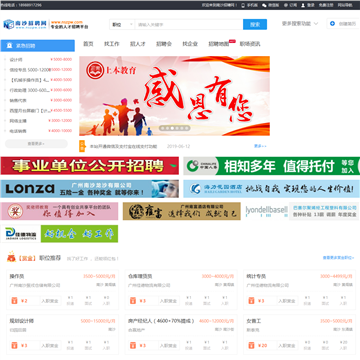360x360 pixels.
Task: Open the 招聘会 nav tab
Action: [x=164, y=44]
